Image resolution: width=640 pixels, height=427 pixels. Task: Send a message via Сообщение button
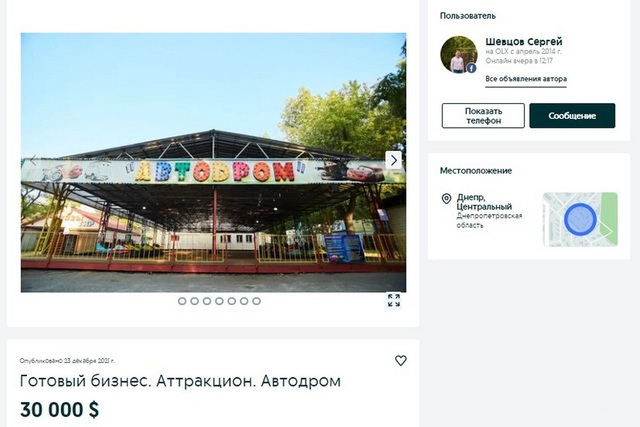[572, 116]
